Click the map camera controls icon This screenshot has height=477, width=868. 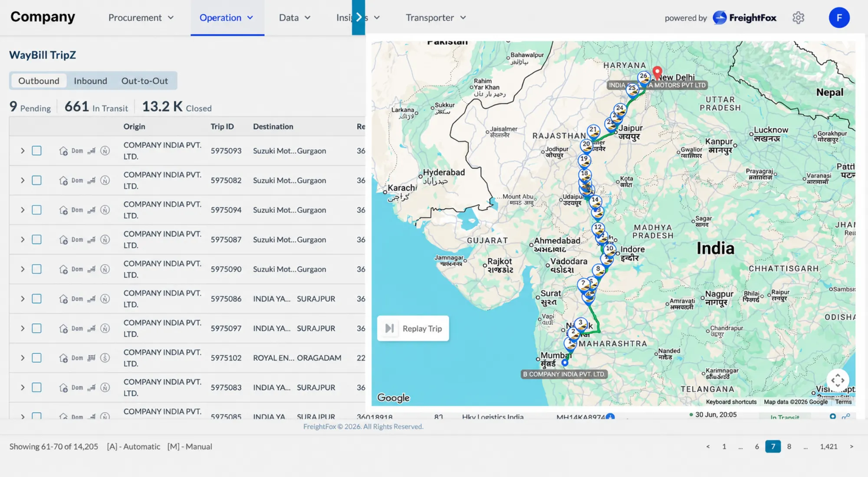[x=838, y=380]
